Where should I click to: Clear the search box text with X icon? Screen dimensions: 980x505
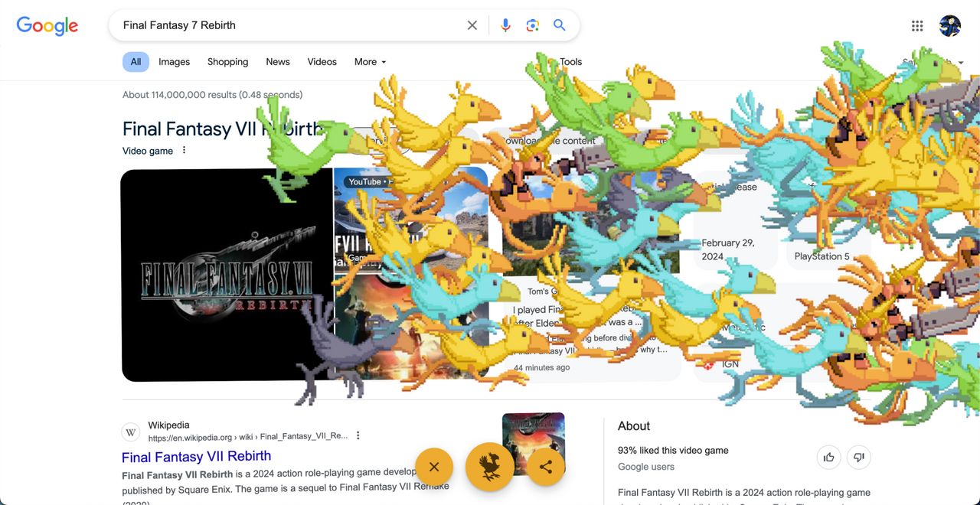click(472, 25)
